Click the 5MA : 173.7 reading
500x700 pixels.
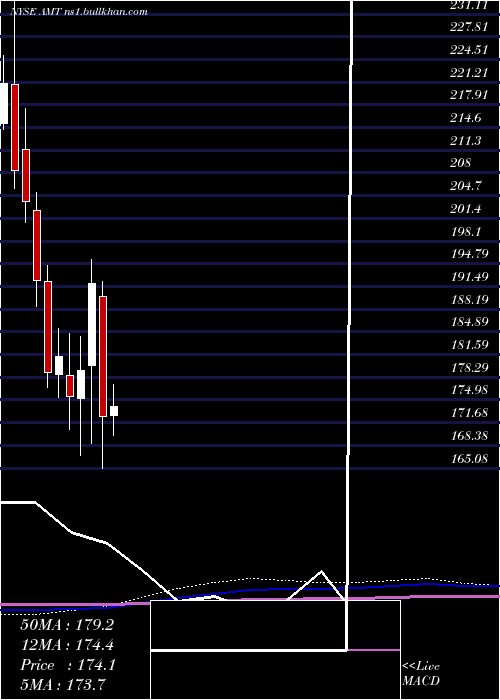(x=63, y=684)
